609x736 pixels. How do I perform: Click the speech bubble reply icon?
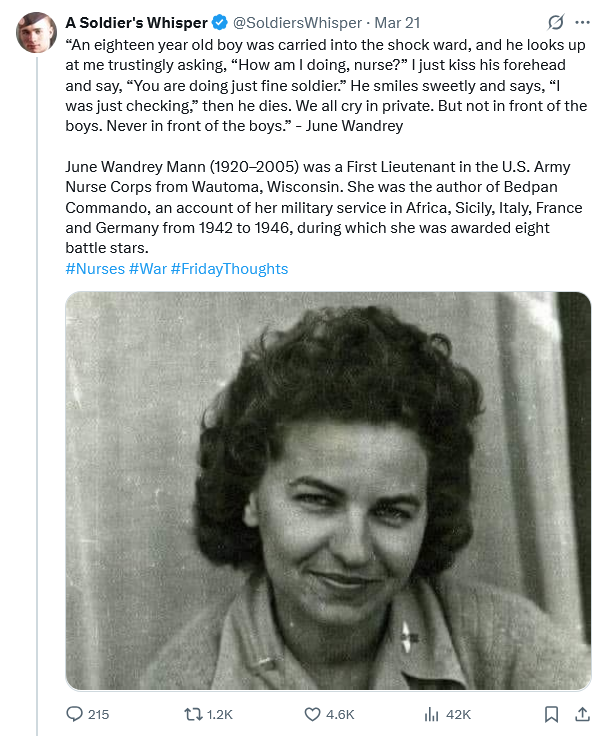[74, 714]
